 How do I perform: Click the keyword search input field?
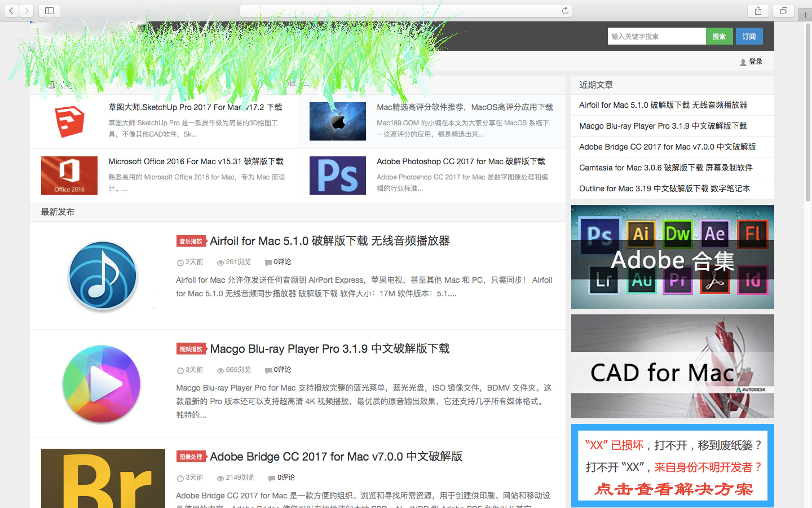657,36
